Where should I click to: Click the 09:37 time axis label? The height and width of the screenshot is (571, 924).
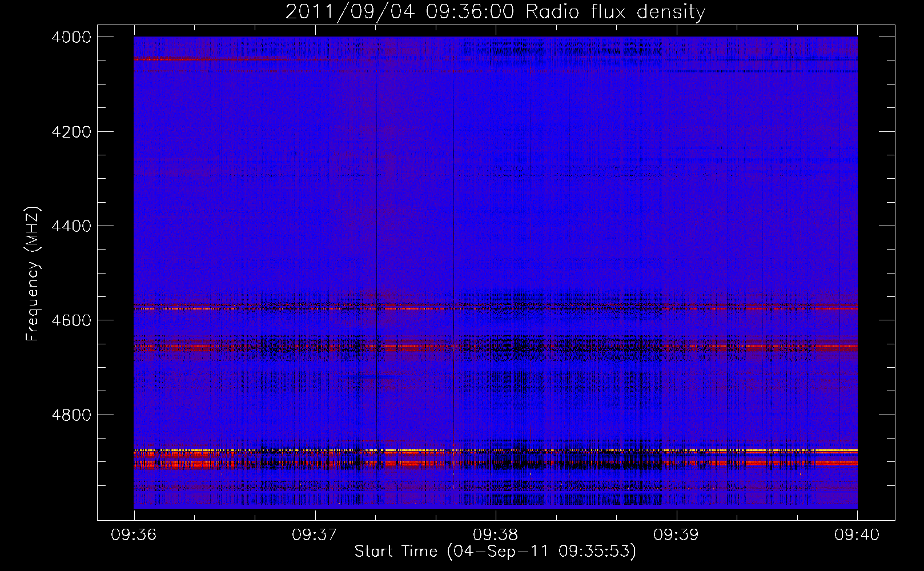pyautogui.click(x=315, y=535)
